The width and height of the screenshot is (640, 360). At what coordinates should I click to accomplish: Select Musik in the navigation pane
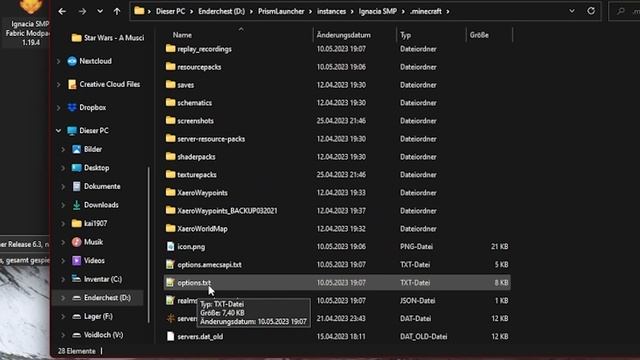tap(87, 242)
